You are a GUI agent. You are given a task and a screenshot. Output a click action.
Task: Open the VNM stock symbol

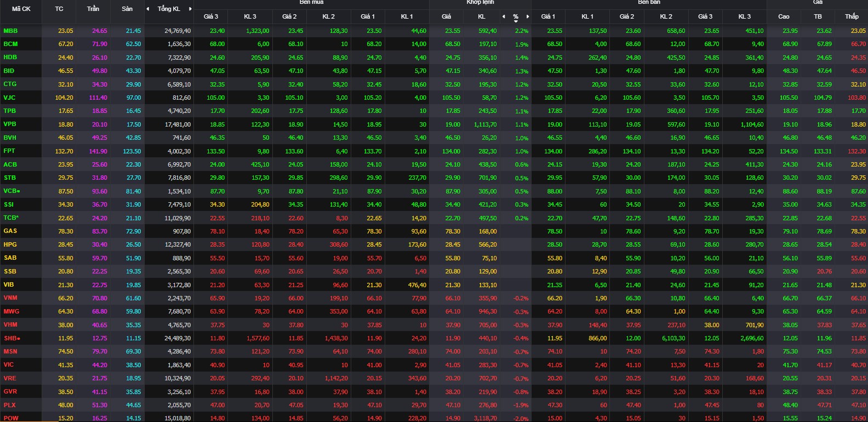tap(10, 298)
